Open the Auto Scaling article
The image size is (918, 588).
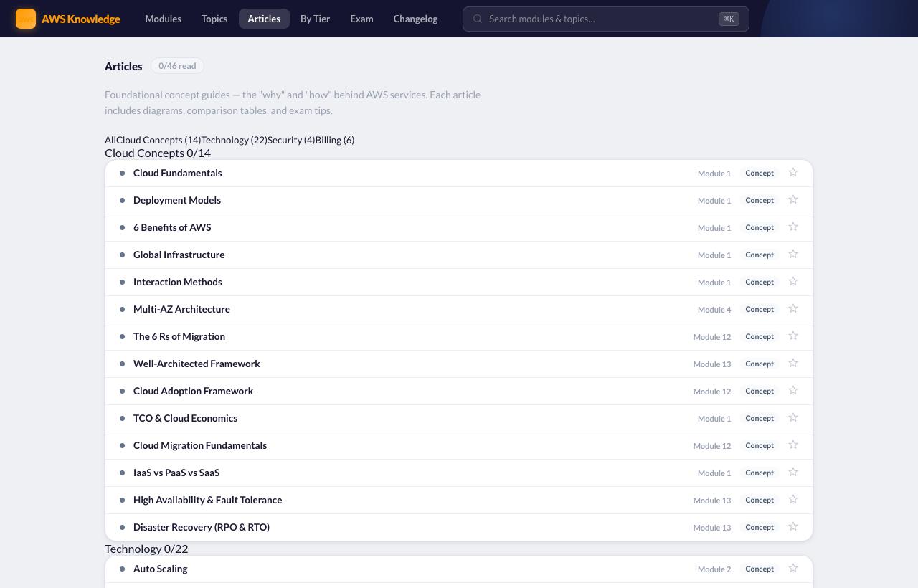(x=459, y=569)
